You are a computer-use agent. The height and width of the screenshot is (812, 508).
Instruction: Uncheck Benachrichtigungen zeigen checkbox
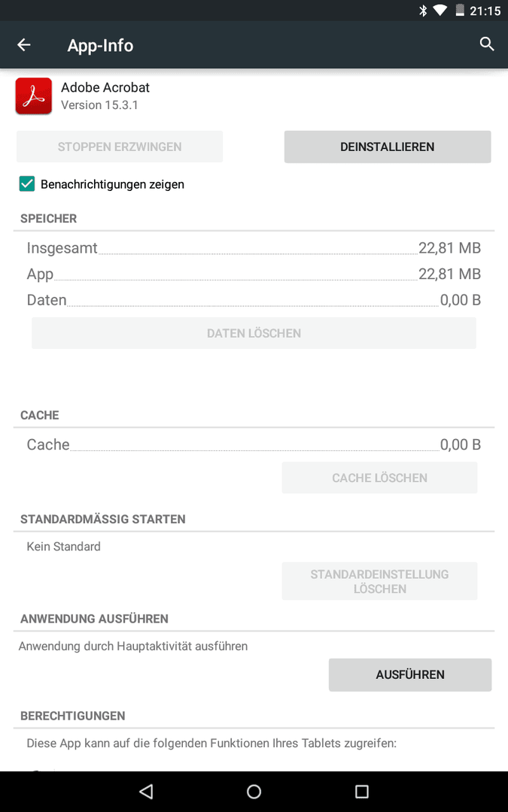pos(27,184)
